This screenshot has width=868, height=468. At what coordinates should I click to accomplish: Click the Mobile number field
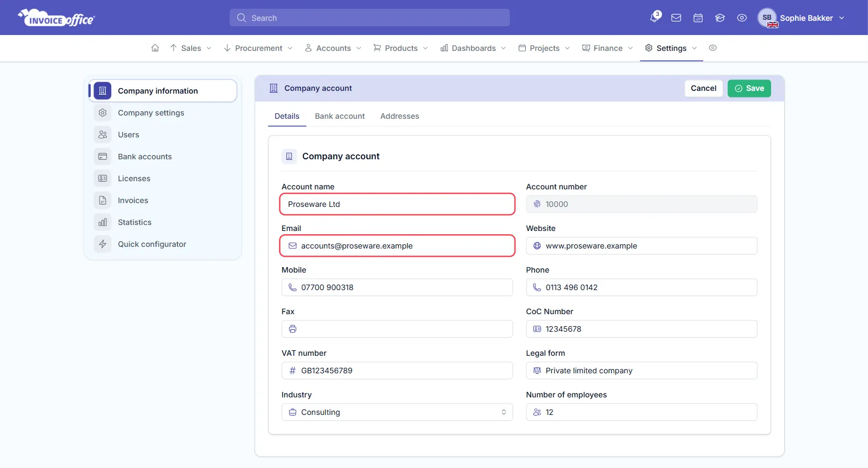coord(397,287)
